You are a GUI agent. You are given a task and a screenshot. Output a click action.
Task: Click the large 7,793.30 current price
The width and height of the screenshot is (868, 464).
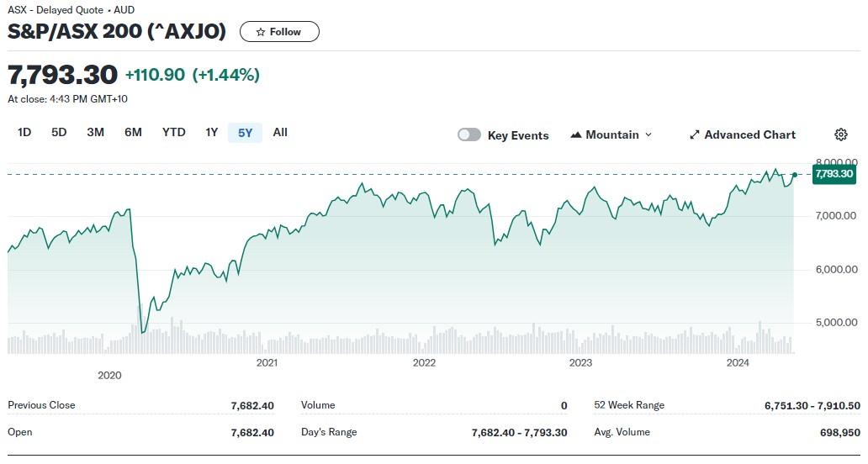(62, 75)
